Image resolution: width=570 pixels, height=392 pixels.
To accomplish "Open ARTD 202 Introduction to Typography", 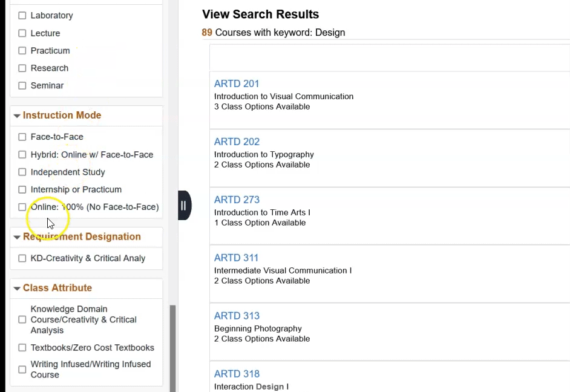I will [x=237, y=142].
